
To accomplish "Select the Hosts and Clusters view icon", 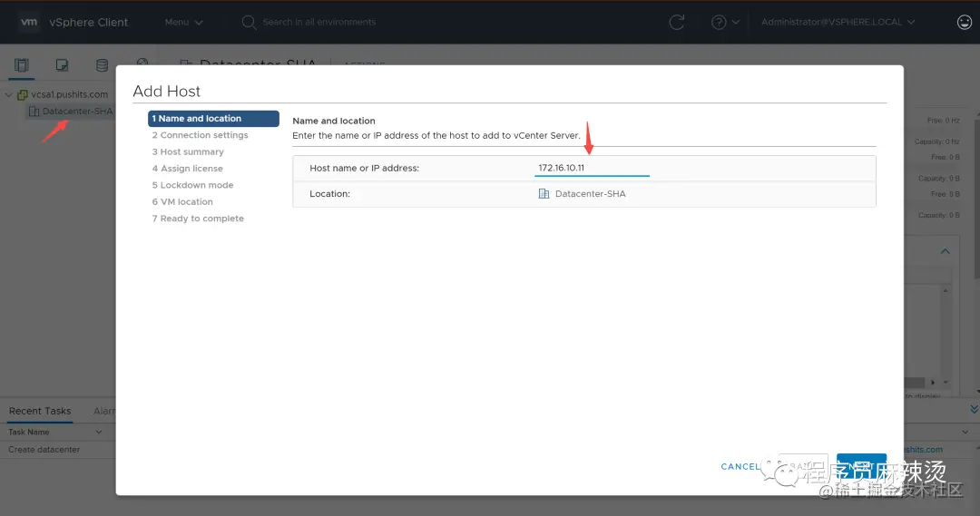I will tap(21, 65).
